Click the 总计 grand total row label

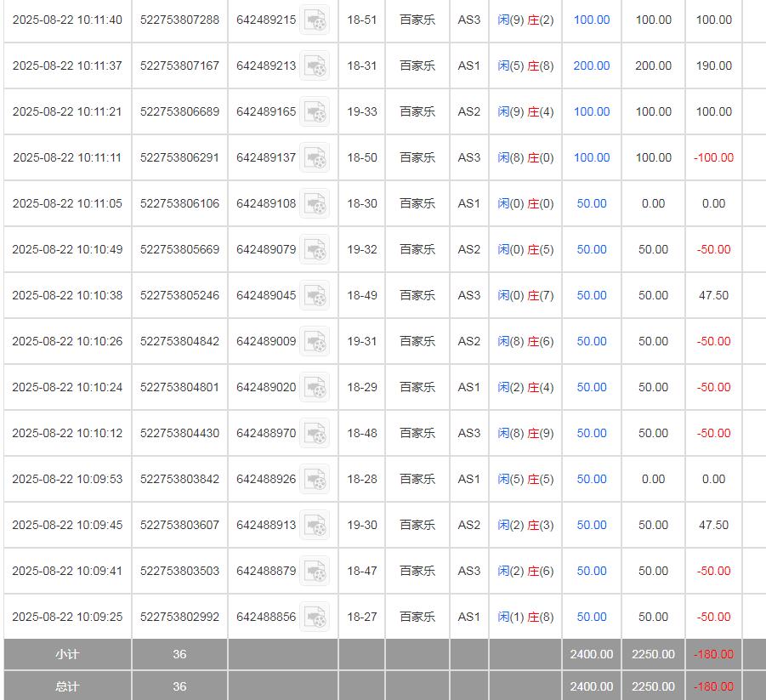pyautogui.click(x=67, y=686)
